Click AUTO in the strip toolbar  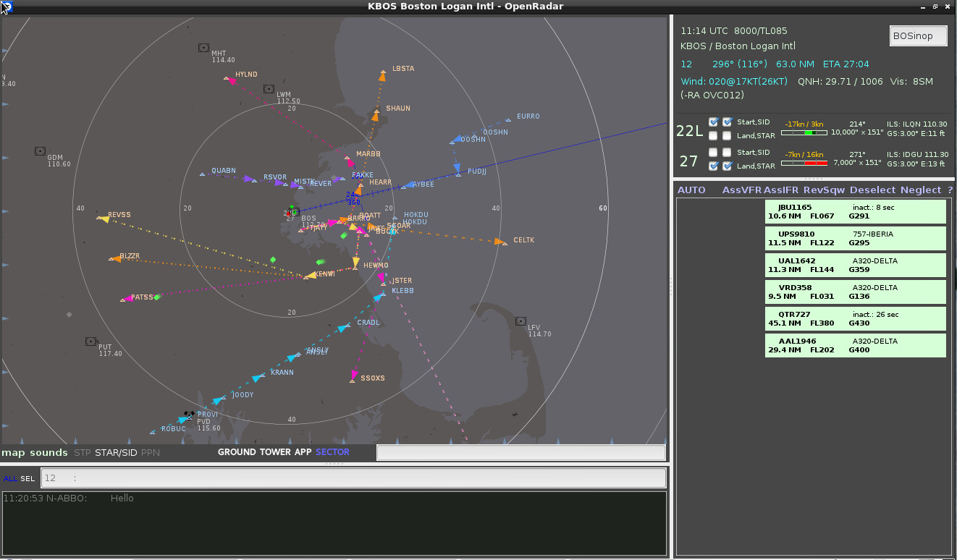click(691, 190)
